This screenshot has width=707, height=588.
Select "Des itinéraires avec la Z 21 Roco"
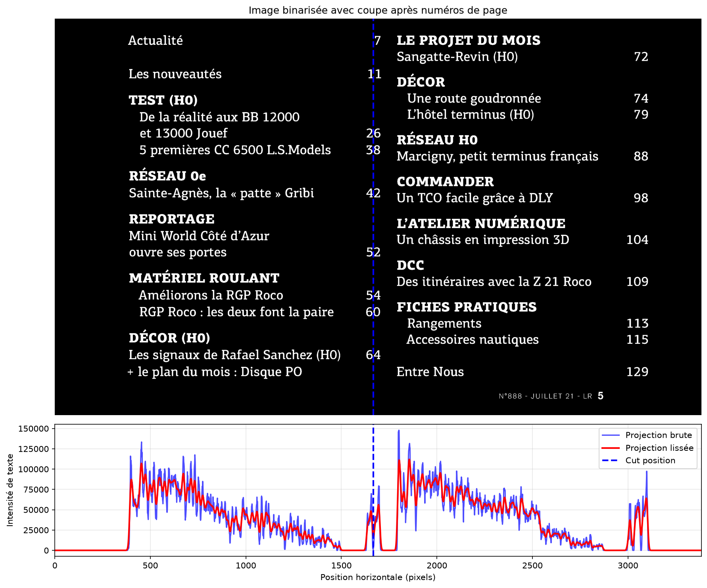coord(494,282)
